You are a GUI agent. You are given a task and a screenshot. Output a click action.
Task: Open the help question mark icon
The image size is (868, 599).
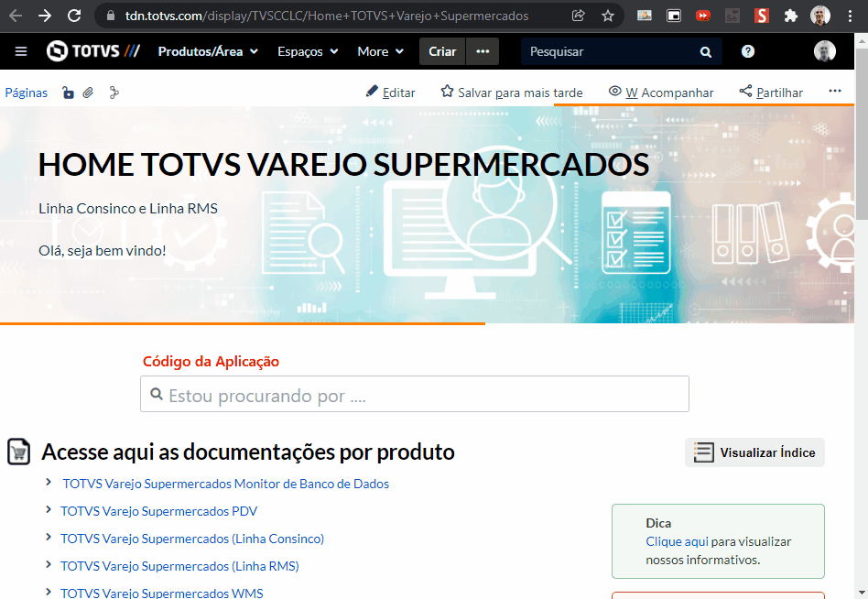[748, 51]
